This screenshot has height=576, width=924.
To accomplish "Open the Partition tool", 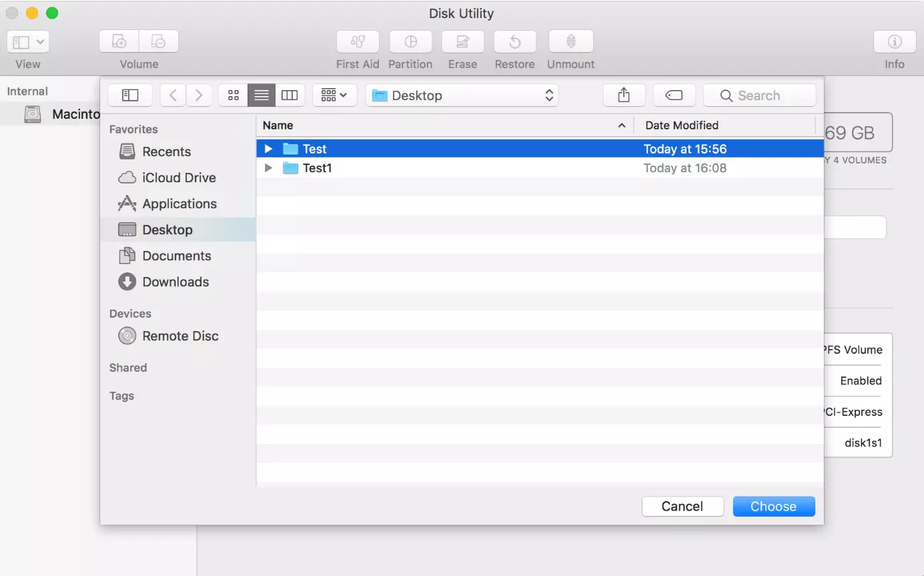I will [x=410, y=42].
